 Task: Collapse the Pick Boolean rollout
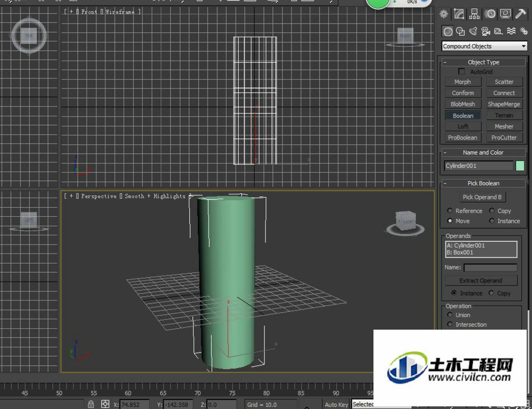pos(484,183)
